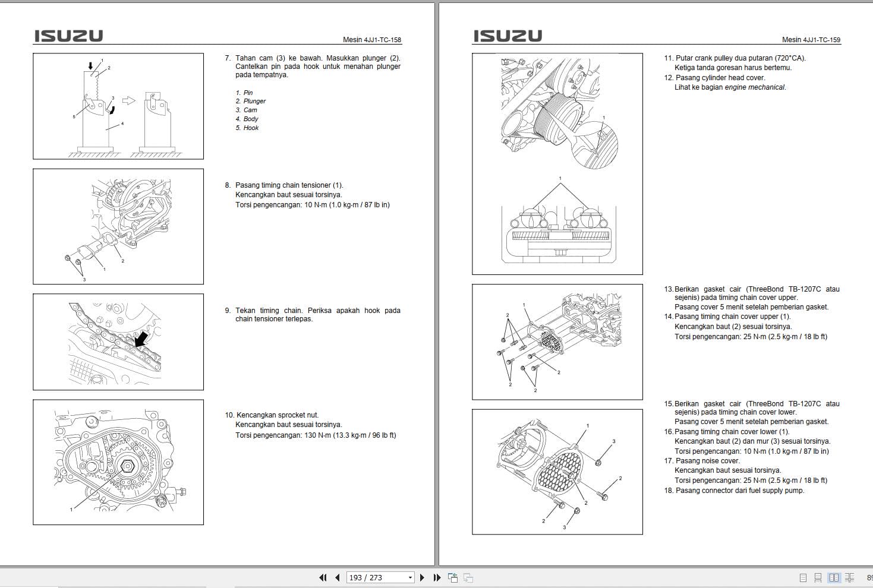Open the zoom level control showing 89
Viewport: 873px width, 588px height.
click(869, 577)
